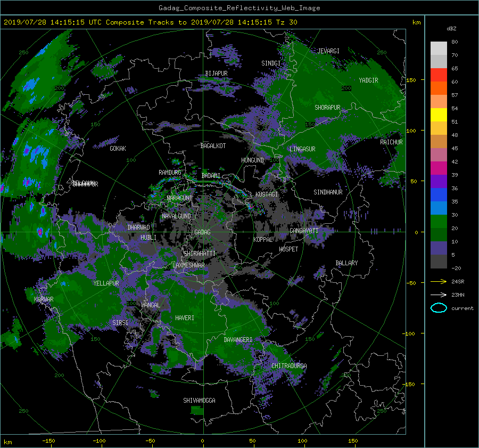The width and height of the screenshot is (479, 448).
Task: Click the KARWAR city label
Action: 44,299
